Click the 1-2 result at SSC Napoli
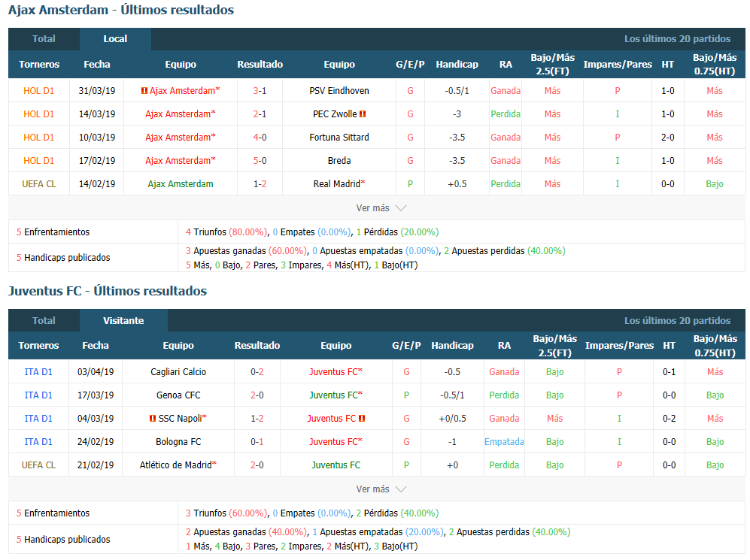750x560 pixels. point(257,419)
